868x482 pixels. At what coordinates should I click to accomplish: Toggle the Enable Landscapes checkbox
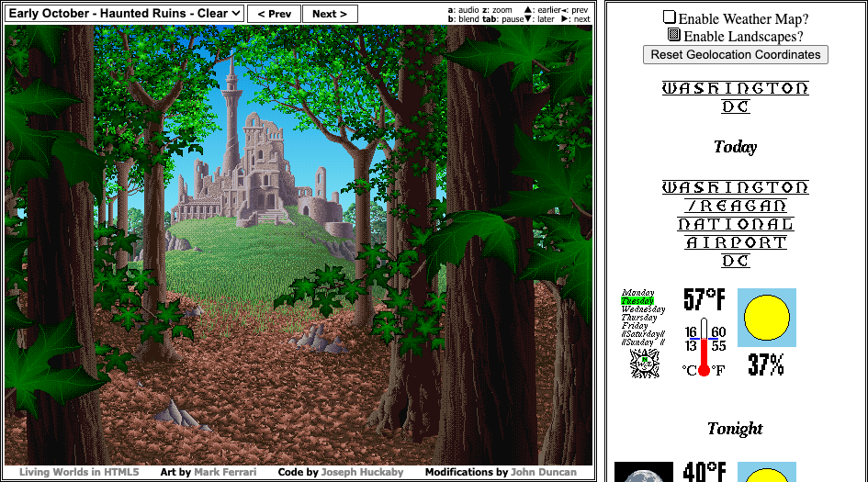pos(673,36)
